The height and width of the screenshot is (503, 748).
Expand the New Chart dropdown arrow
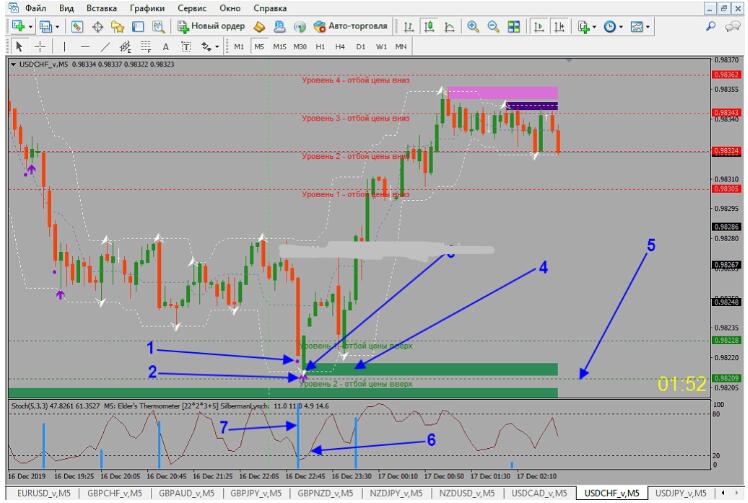(31, 27)
